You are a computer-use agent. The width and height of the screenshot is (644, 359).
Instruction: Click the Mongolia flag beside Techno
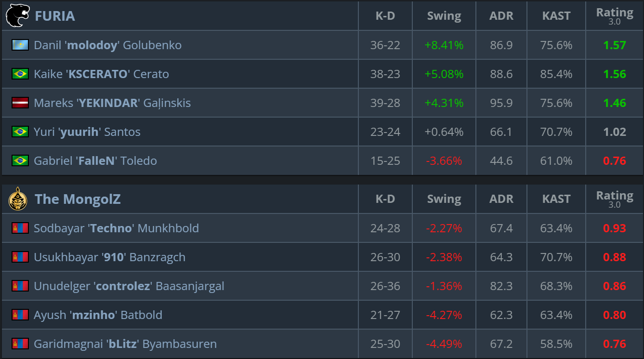pos(20,228)
